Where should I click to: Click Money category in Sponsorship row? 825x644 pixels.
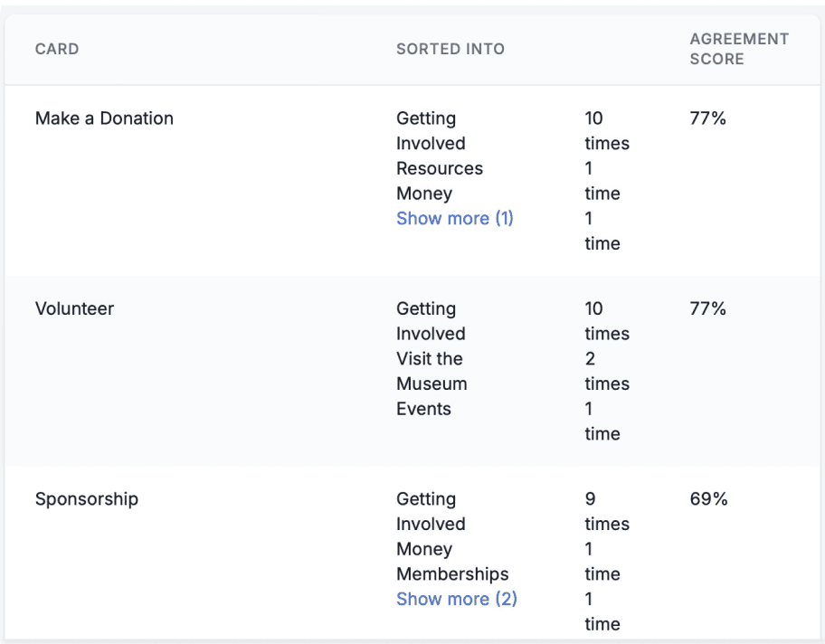point(424,549)
